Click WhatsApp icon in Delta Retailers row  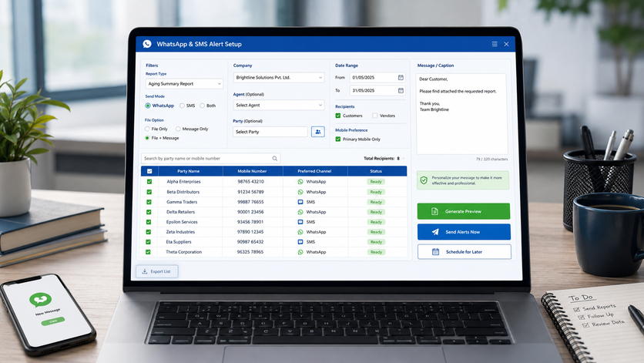tap(300, 212)
